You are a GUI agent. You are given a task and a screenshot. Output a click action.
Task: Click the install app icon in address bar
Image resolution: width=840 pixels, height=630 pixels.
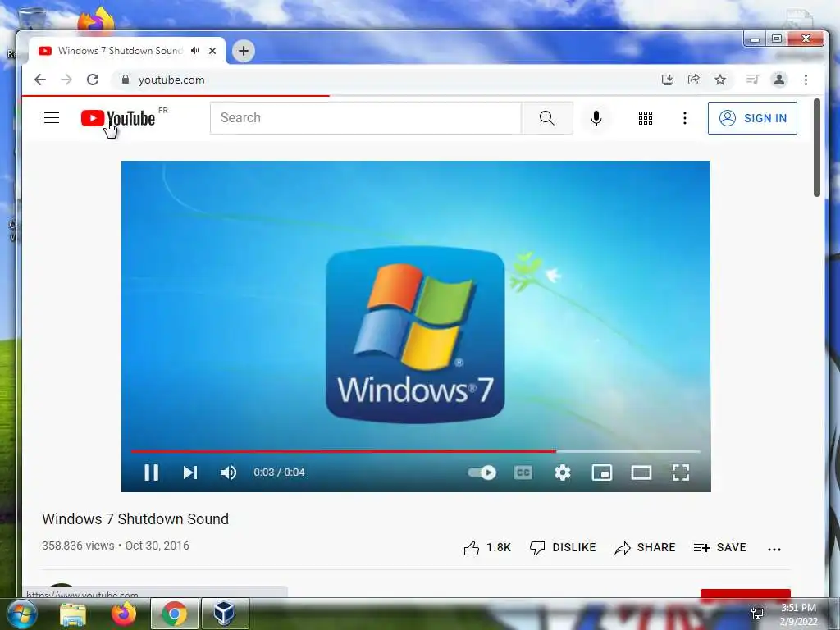tap(668, 80)
